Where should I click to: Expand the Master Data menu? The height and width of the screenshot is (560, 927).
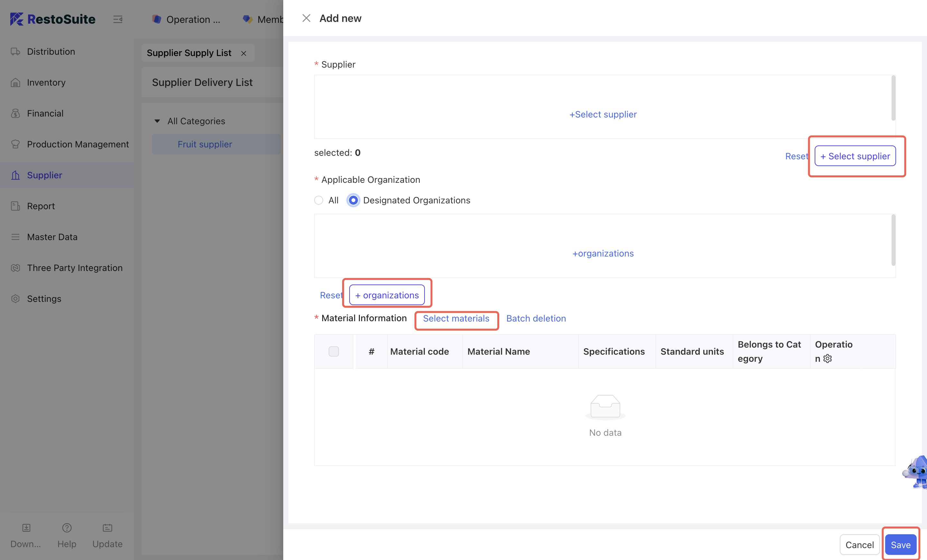click(x=52, y=237)
